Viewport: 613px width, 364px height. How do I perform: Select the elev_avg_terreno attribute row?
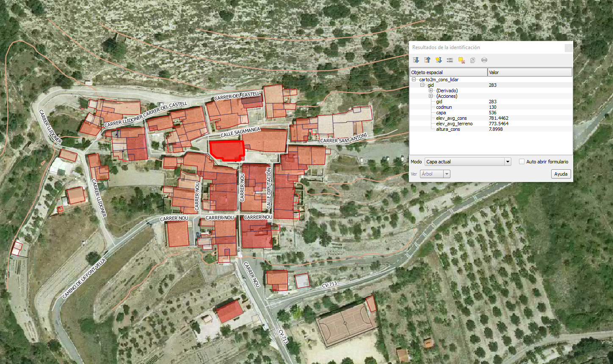click(x=491, y=124)
